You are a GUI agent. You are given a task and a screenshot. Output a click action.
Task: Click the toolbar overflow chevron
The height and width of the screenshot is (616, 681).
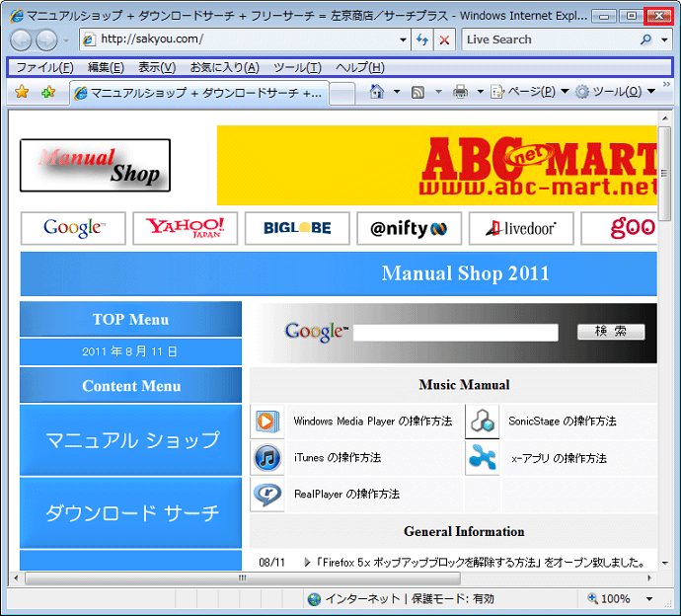click(666, 84)
